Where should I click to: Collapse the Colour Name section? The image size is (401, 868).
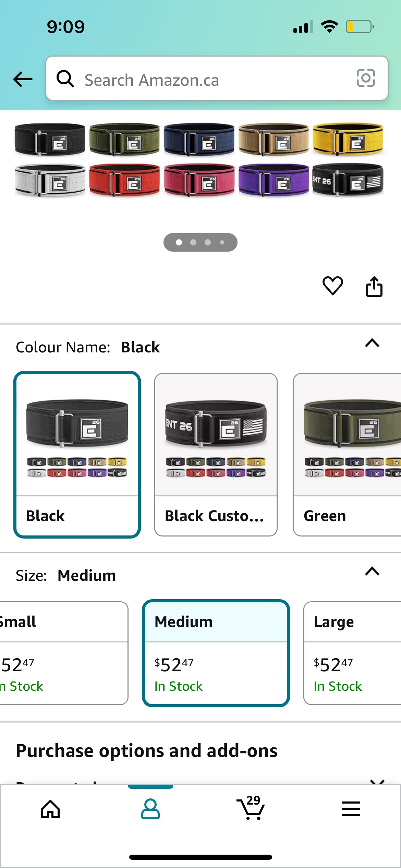(372, 343)
